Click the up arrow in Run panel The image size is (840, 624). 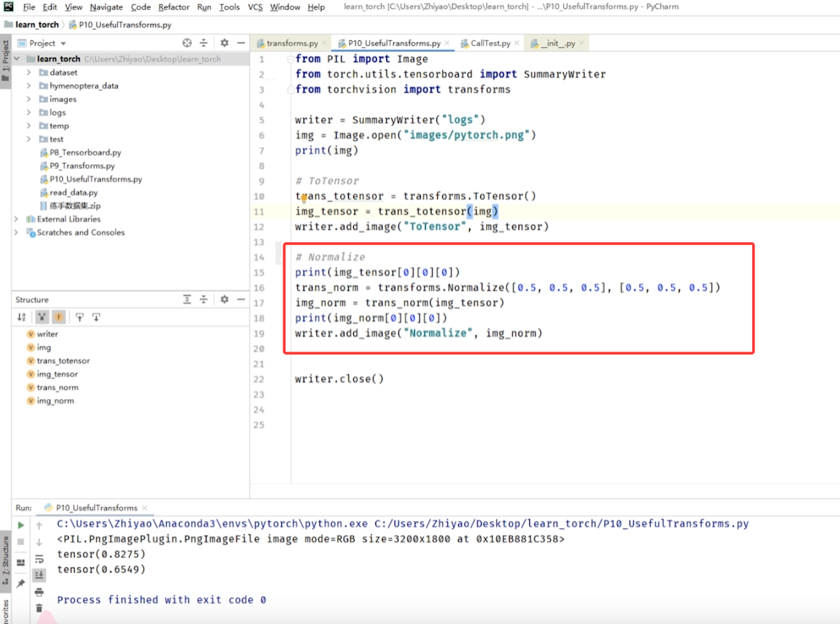pos(39,526)
